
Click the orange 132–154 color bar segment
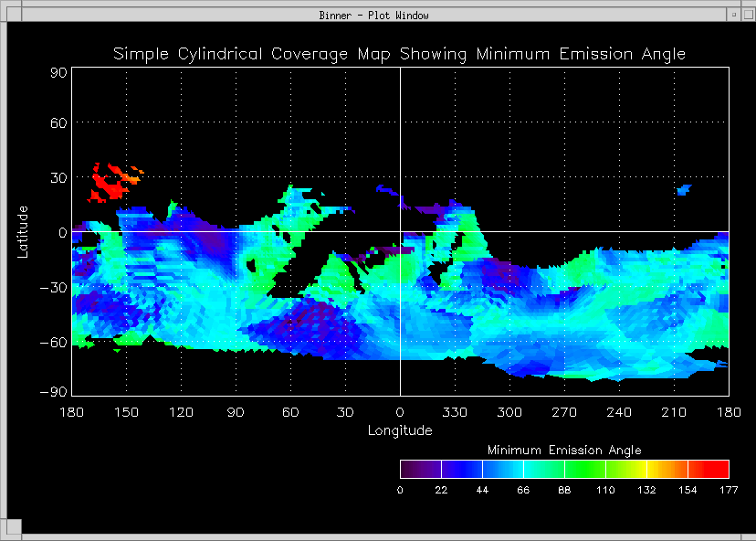[667, 469]
